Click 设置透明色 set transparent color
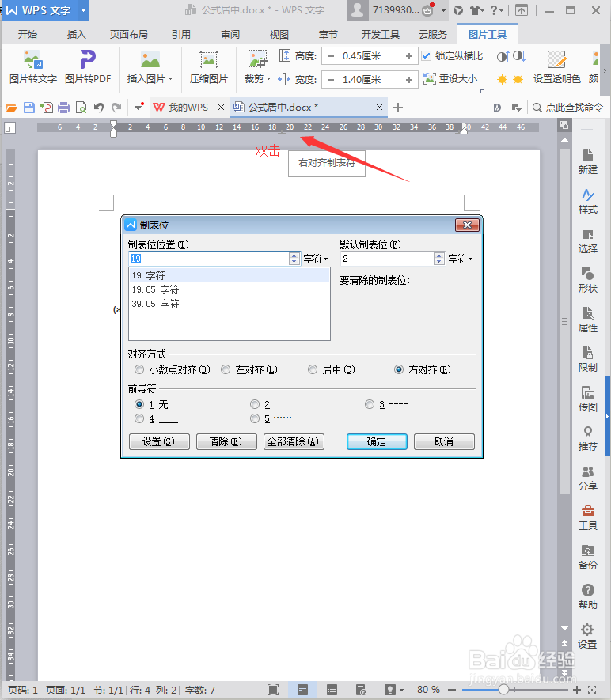611x700 pixels. [x=556, y=67]
